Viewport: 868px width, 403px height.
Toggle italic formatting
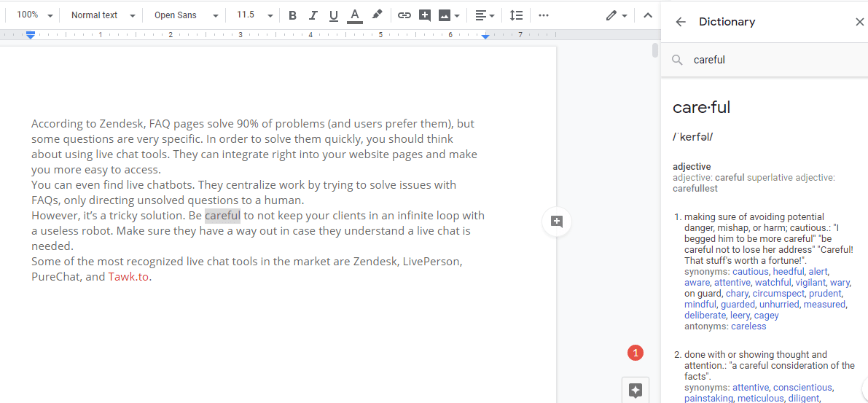(x=313, y=15)
